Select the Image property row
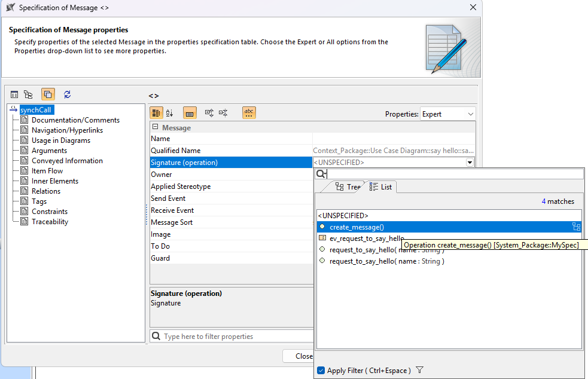Image resolution: width=588 pixels, height=379 pixels. point(231,234)
